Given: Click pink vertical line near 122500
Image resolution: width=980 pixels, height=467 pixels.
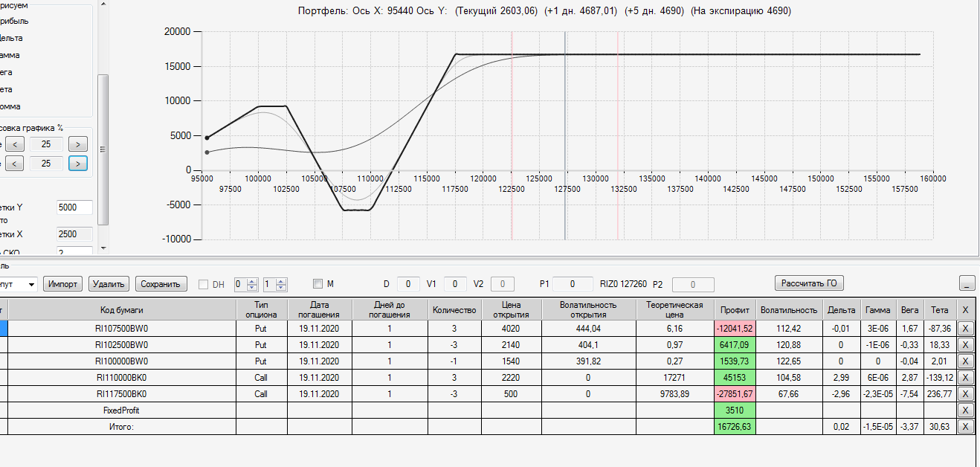Looking at the screenshot, I should pyautogui.click(x=512, y=134).
